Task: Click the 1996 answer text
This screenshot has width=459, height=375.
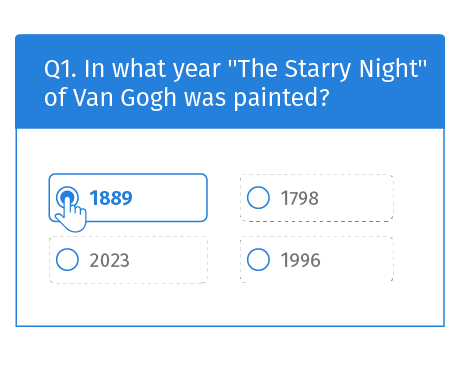Action: 300,260
